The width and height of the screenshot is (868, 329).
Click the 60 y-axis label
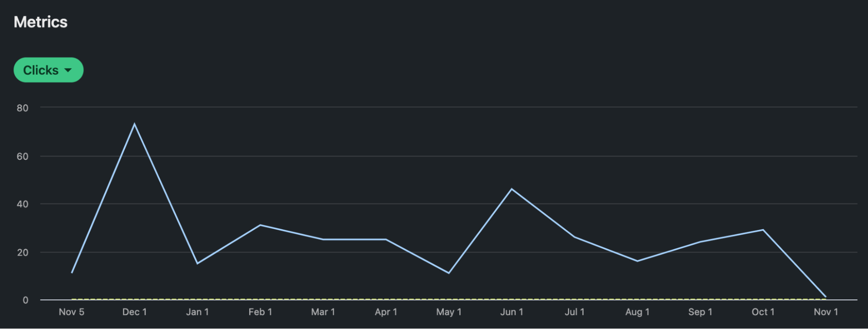click(x=23, y=156)
